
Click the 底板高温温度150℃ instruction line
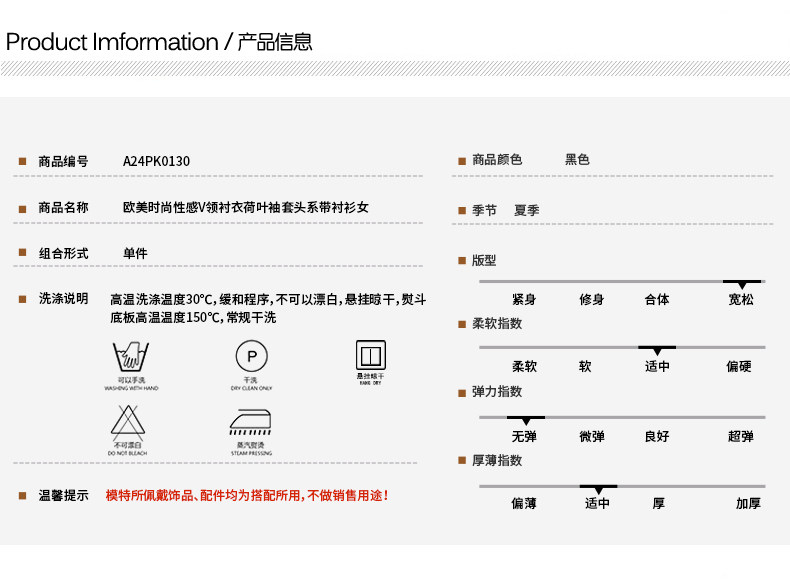tap(193, 317)
